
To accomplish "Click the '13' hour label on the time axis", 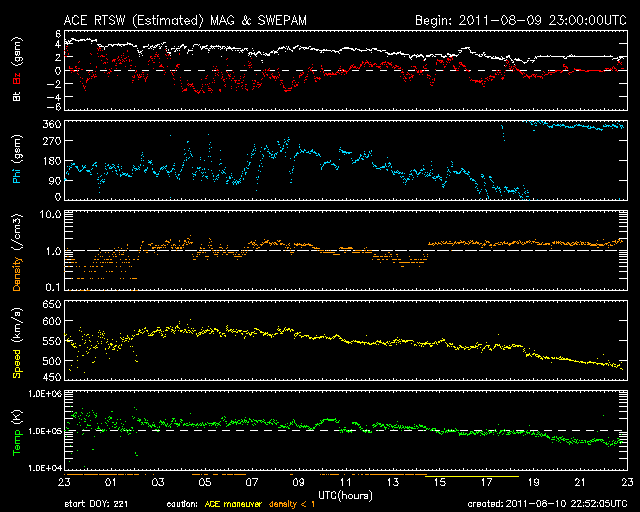I will click(x=393, y=482).
